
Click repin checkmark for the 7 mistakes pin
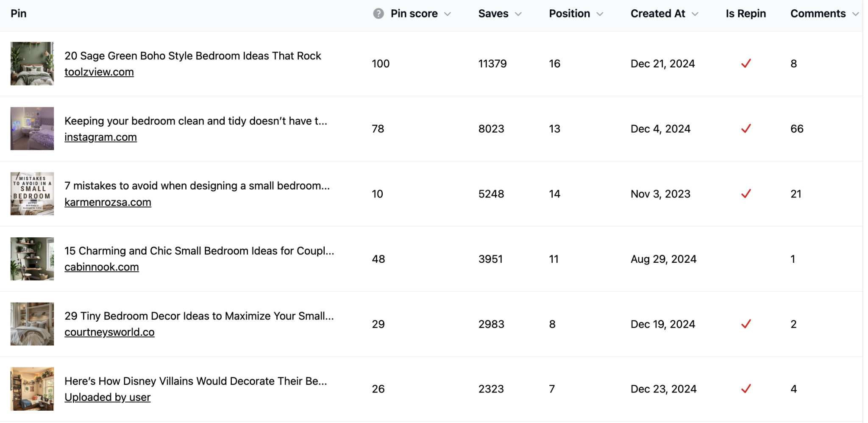tap(746, 194)
